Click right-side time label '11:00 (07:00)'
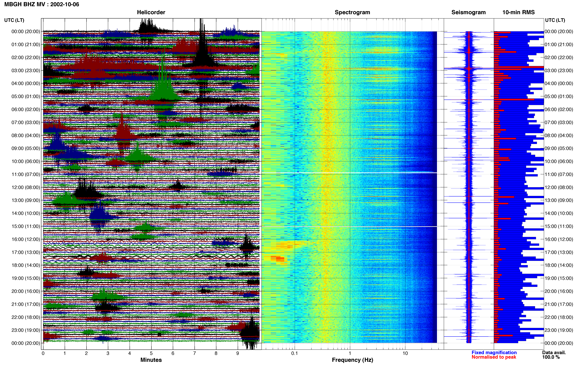This screenshot has width=588, height=368. (559, 174)
